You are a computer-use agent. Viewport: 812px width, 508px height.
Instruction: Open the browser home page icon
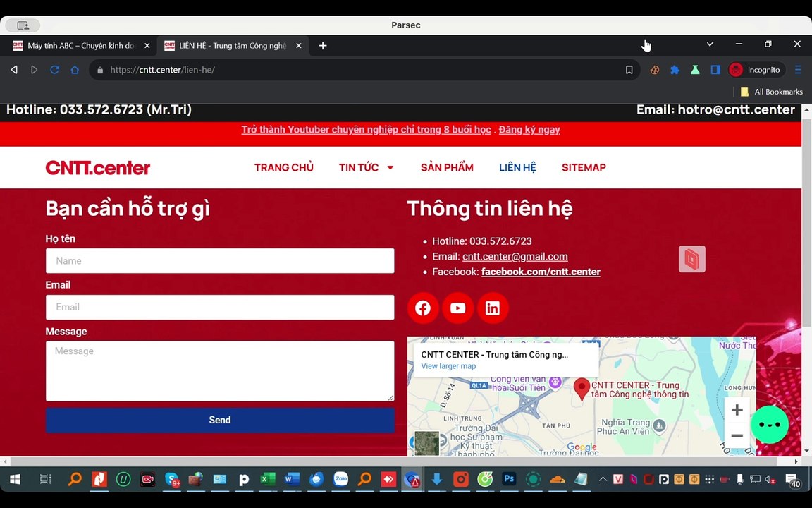75,69
